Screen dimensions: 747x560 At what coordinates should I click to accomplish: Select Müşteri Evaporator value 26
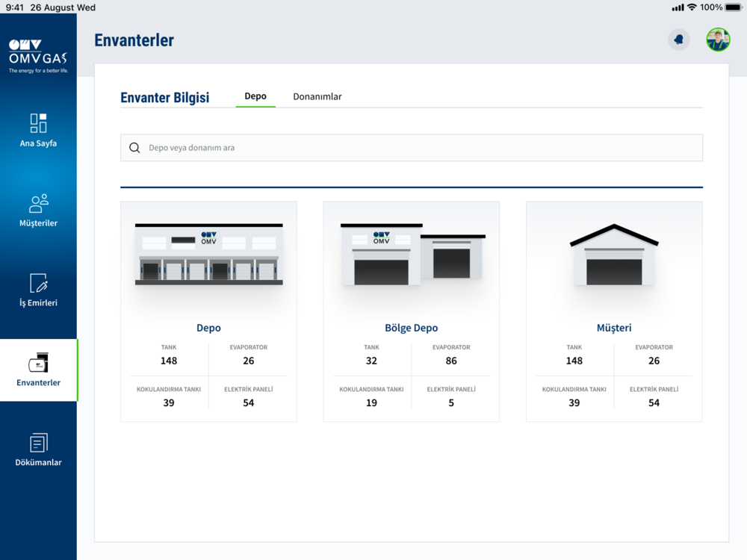[x=654, y=361]
